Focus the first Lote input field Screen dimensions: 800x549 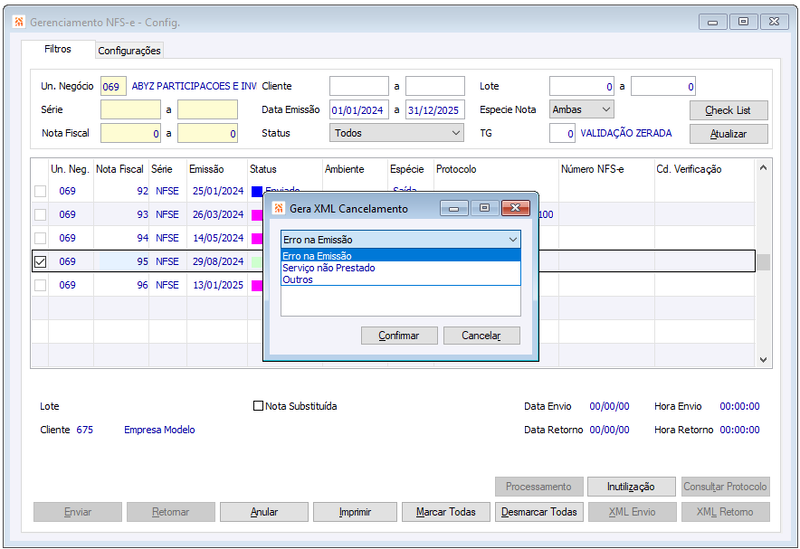click(582, 86)
